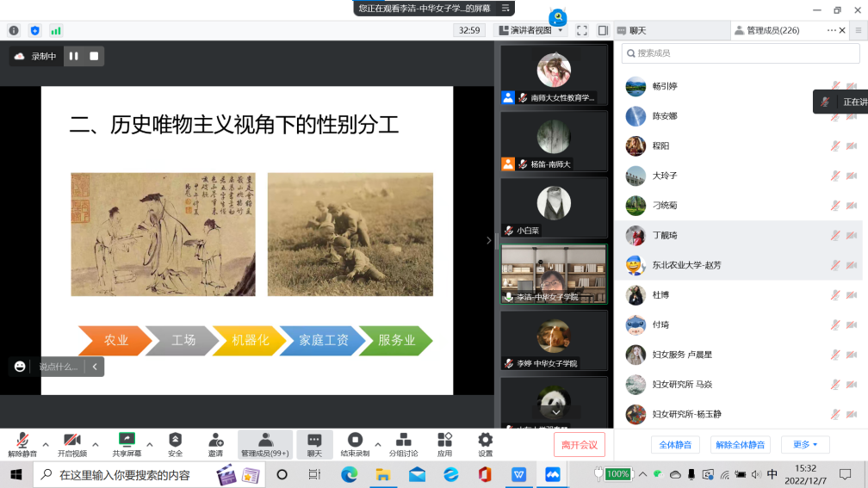This screenshot has height=488, width=868.
Task: Switch to the 聊天 tab in side panel
Action: tap(637, 30)
